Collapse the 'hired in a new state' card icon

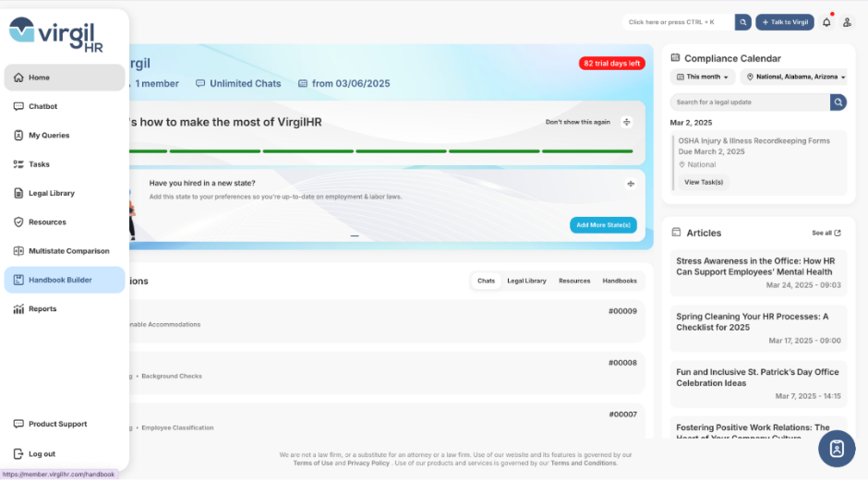tap(631, 184)
